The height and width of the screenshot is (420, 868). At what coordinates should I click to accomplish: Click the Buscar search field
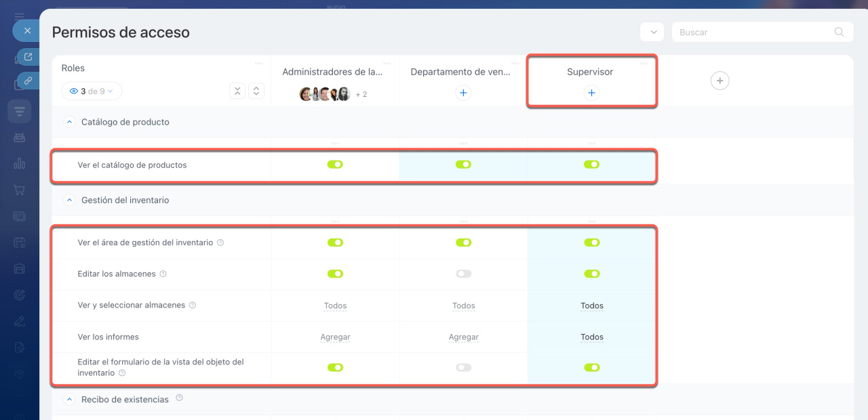pyautogui.click(x=753, y=32)
